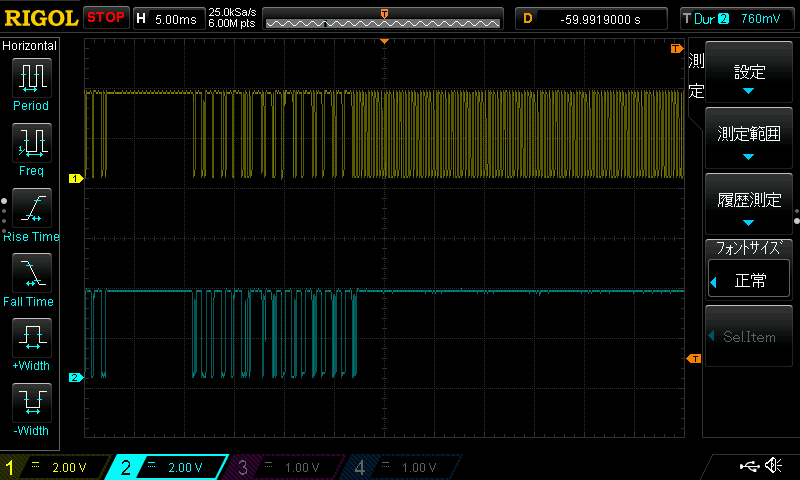Click the red STOP status button
The width and height of the screenshot is (800, 480).
[x=106, y=18]
